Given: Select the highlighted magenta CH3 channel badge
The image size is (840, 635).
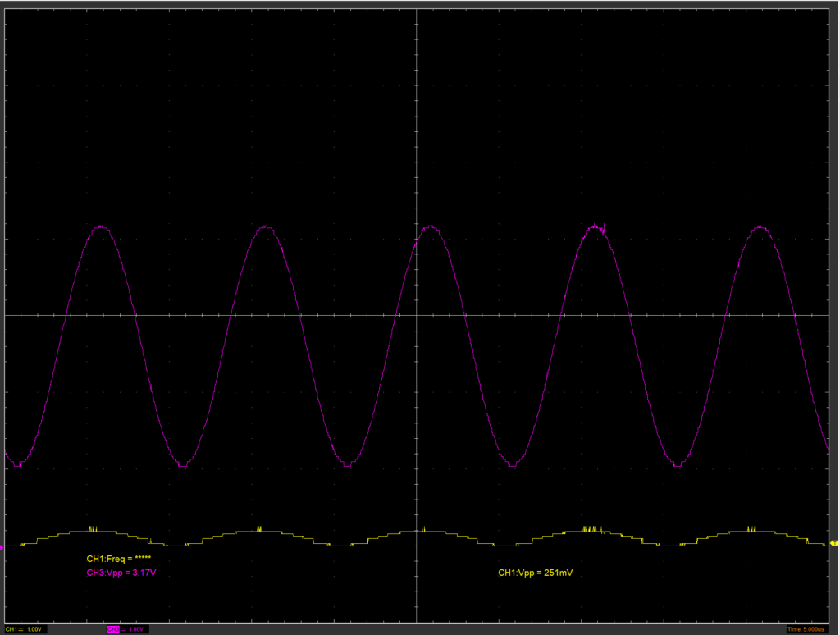Looking at the screenshot, I should coord(113,629).
